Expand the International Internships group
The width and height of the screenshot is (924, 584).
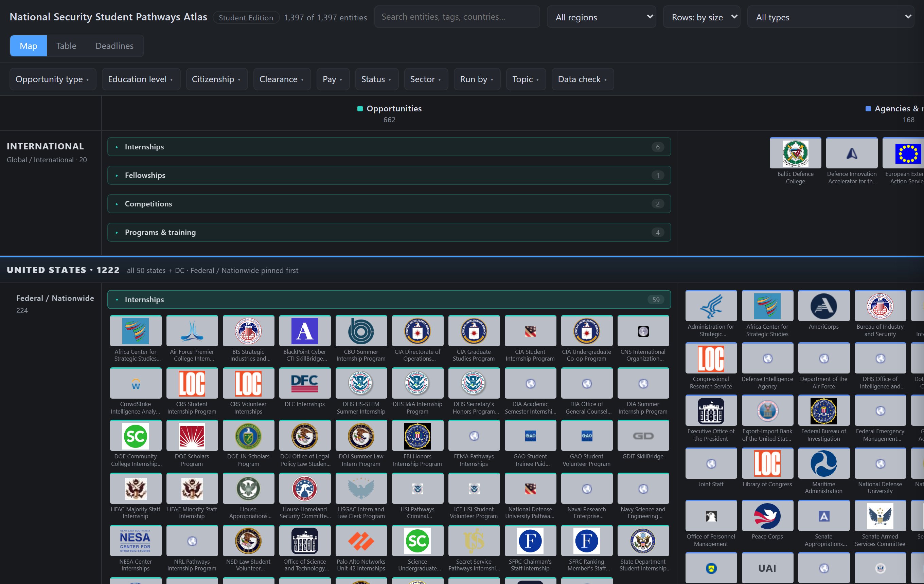389,147
